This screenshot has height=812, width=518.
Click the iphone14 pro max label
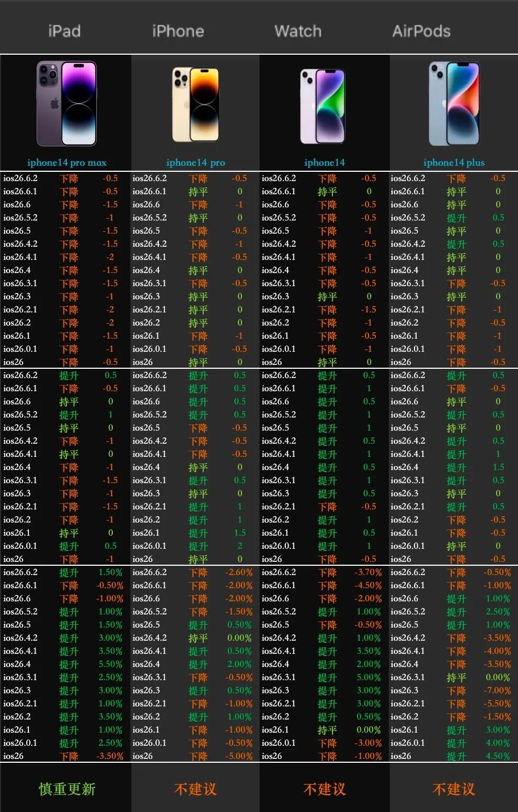point(67,163)
